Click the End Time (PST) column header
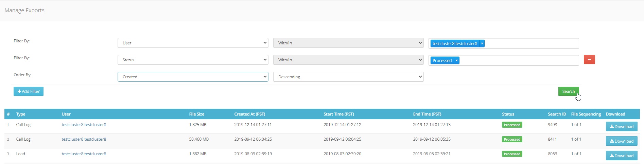The image size is (644, 164). [x=427, y=114]
